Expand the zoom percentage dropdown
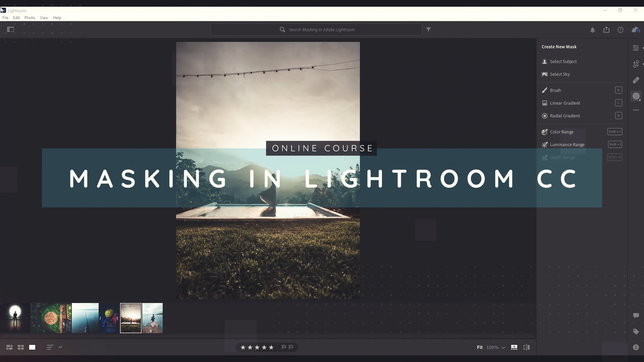Viewport: 644px width, 362px height. (503, 348)
